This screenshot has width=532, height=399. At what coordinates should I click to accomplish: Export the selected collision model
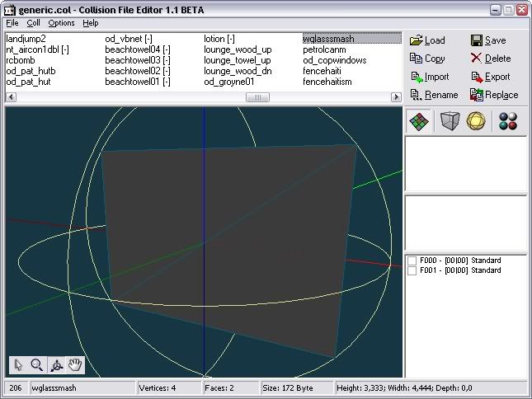coord(491,77)
